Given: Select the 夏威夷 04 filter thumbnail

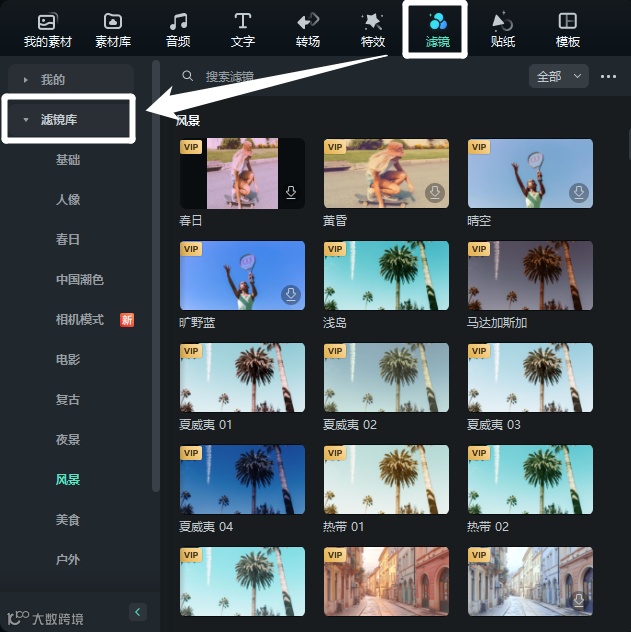Looking at the screenshot, I should pos(242,479).
